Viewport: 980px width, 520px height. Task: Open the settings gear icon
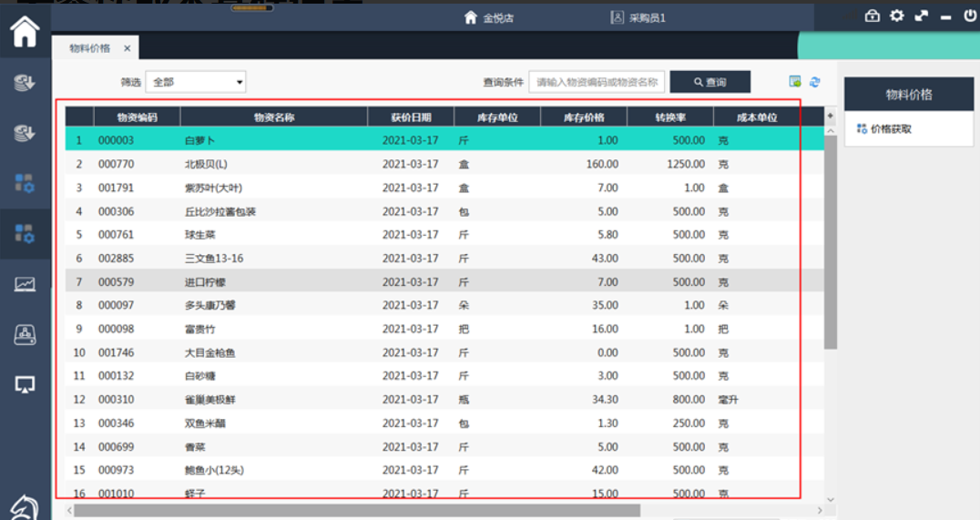897,15
